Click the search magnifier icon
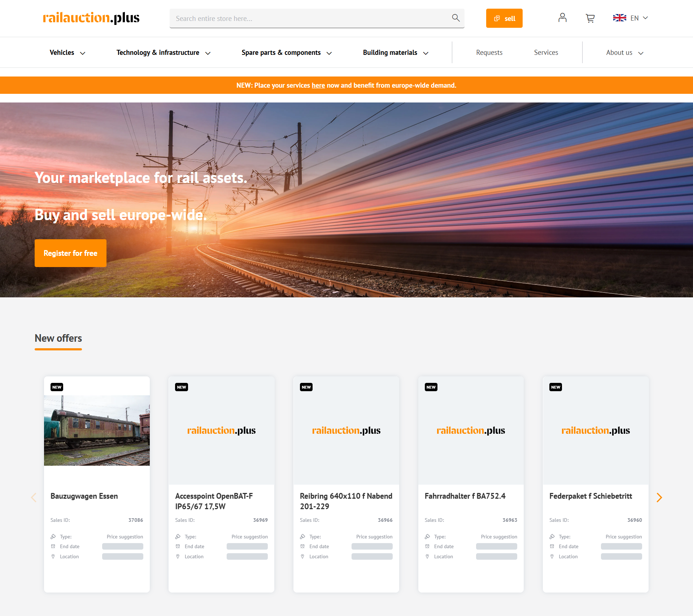The height and width of the screenshot is (616, 693). click(456, 18)
